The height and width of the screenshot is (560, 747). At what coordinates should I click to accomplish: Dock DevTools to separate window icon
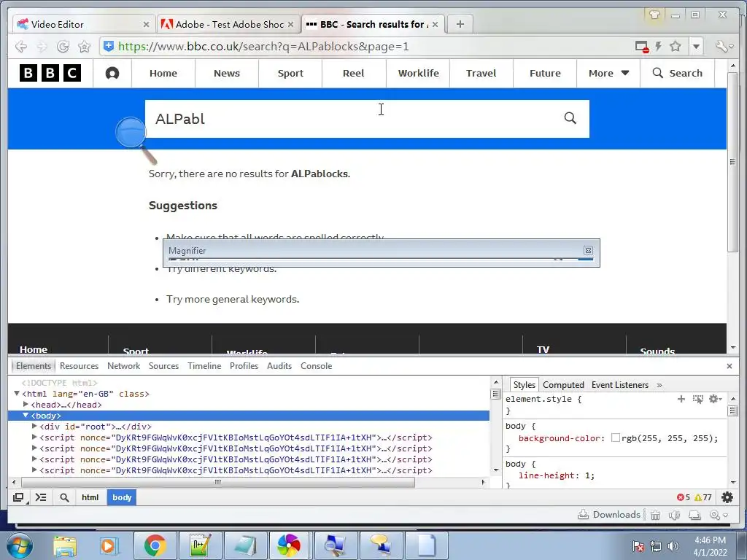(x=18, y=497)
